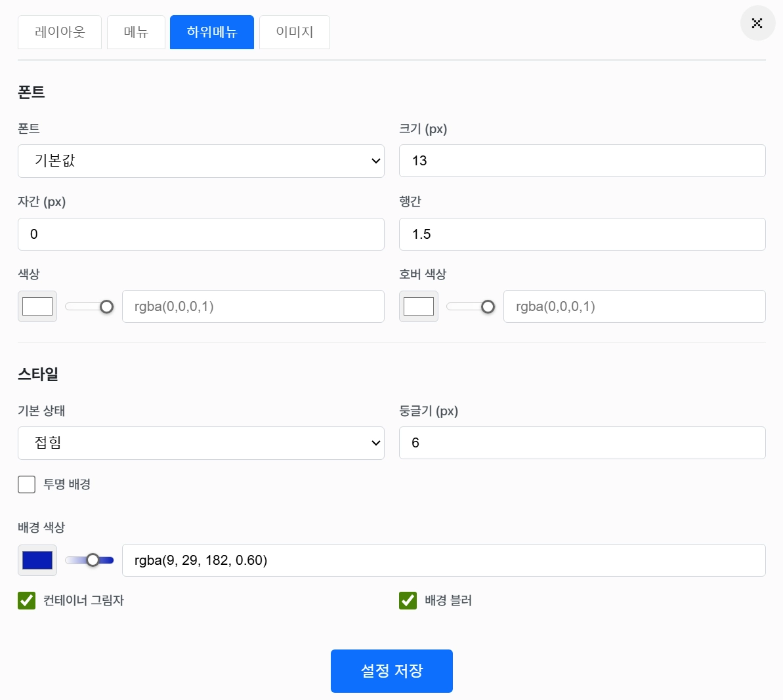The width and height of the screenshot is (783, 700).
Task: Open the 폰트 dropdown showing 기본값
Action: [x=201, y=161]
